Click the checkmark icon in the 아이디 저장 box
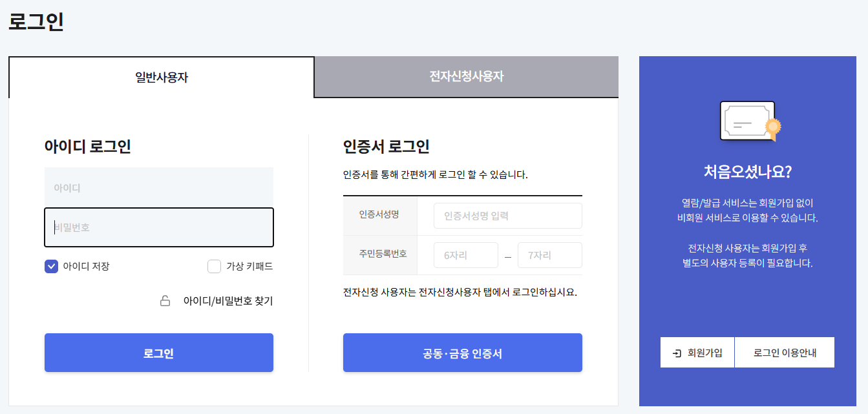 click(x=51, y=266)
